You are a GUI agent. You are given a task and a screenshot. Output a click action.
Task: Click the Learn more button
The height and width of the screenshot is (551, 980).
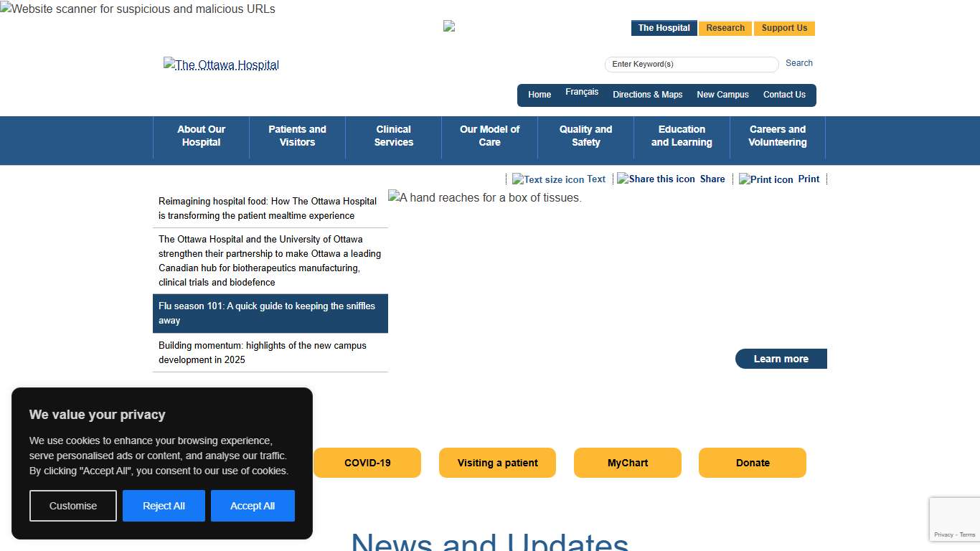point(781,359)
